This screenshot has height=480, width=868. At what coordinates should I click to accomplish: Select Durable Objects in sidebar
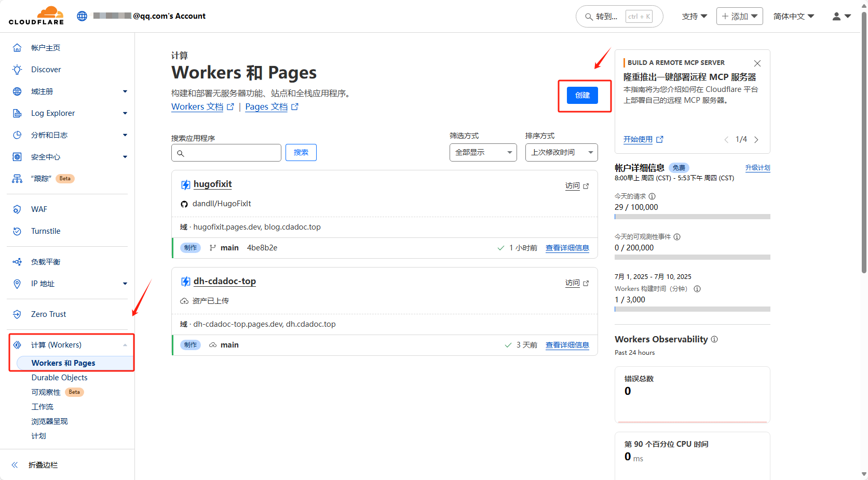click(x=59, y=378)
